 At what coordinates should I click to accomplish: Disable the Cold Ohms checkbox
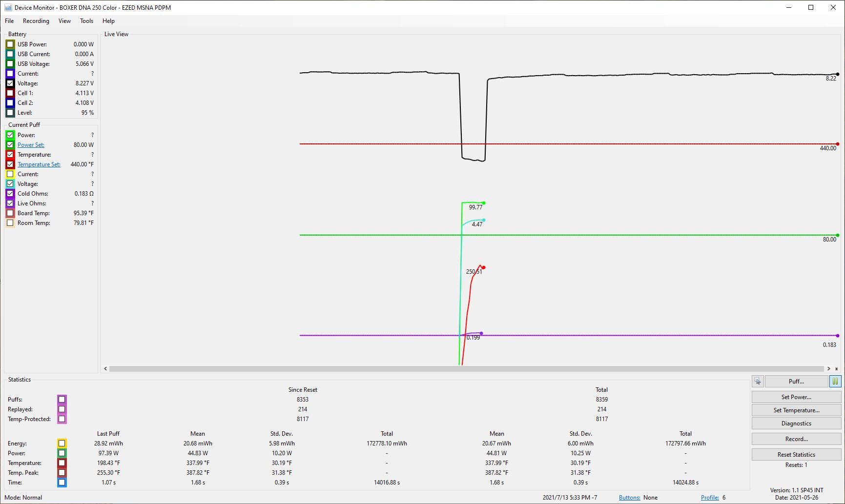click(x=10, y=194)
